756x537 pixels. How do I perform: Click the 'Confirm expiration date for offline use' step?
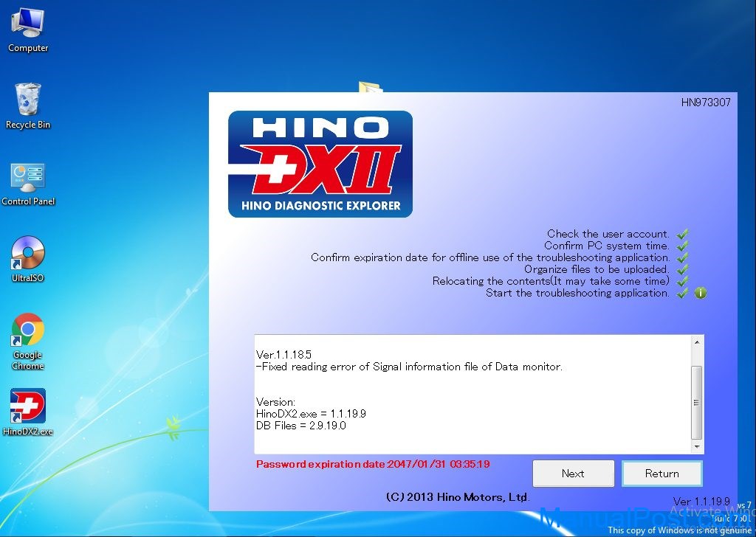[490, 257]
